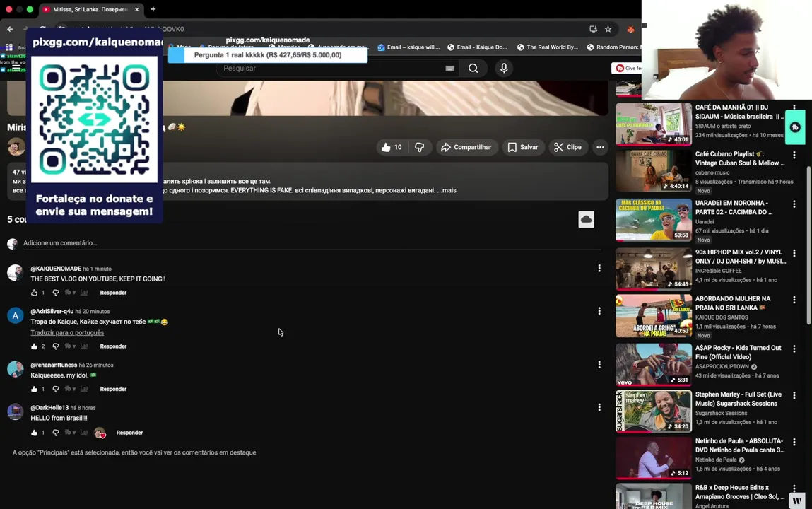This screenshot has width=812, height=509.
Task: Like @KAIQUENOMADE's comment
Action: coord(34,293)
